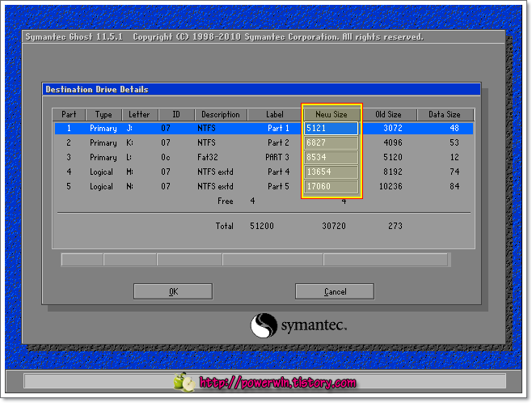Click drive letter 'J:' cell
This screenshot has height=403, width=532.
click(x=129, y=128)
